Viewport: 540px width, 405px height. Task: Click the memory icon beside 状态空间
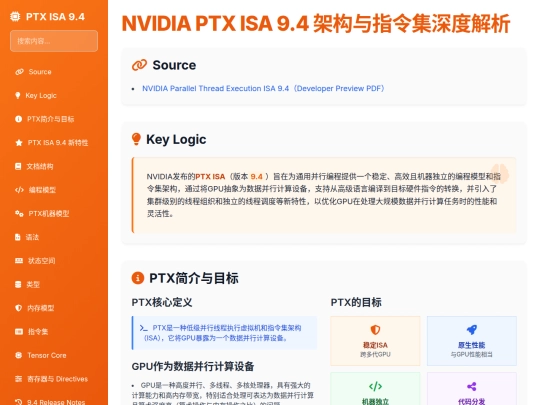coord(19,261)
